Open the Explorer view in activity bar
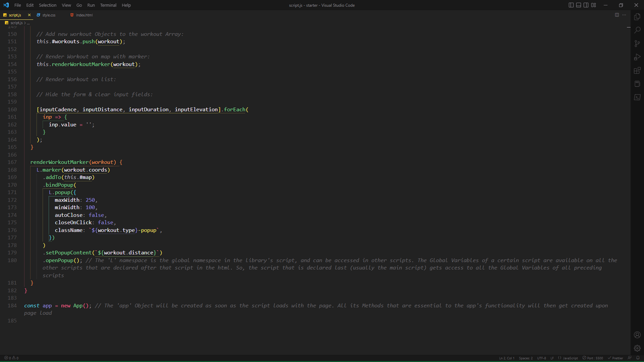Screen dimensions: 644x362 pyautogui.click(x=637, y=17)
